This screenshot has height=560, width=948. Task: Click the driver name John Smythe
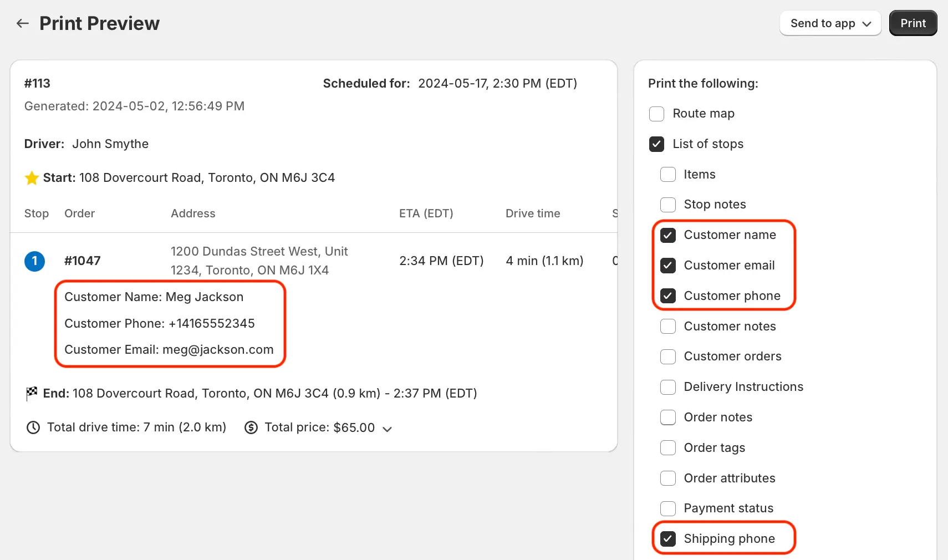(110, 144)
